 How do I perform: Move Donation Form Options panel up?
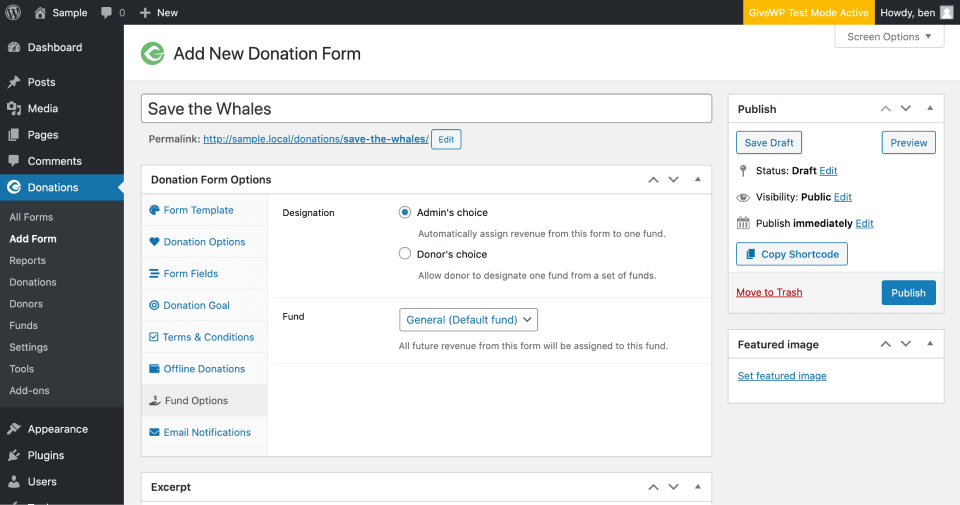(653, 179)
